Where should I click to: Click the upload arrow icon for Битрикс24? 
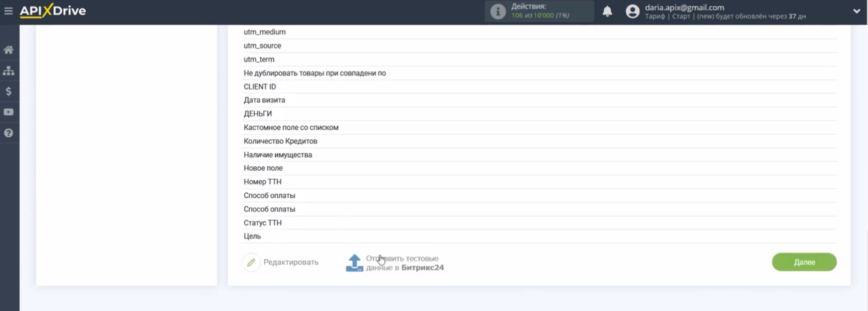(355, 262)
